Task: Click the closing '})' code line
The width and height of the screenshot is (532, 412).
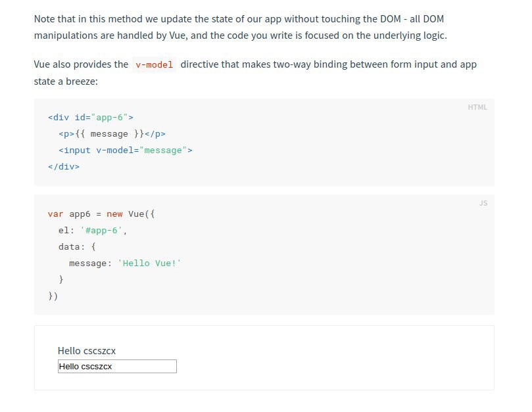Action: 53,296
